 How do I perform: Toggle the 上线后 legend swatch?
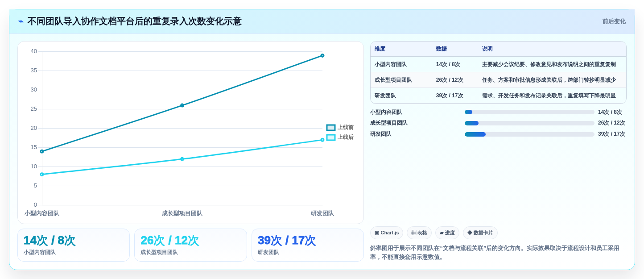330,137
